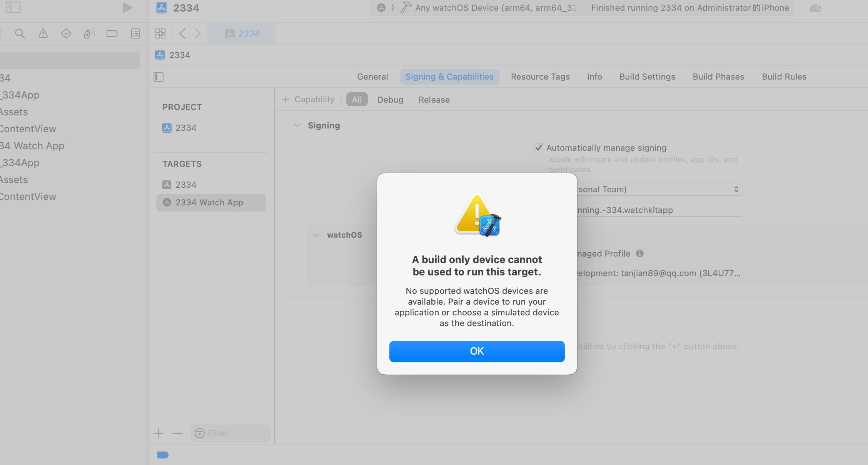Collapse the Signing section chevron
This screenshot has width=868, height=465.
click(297, 125)
